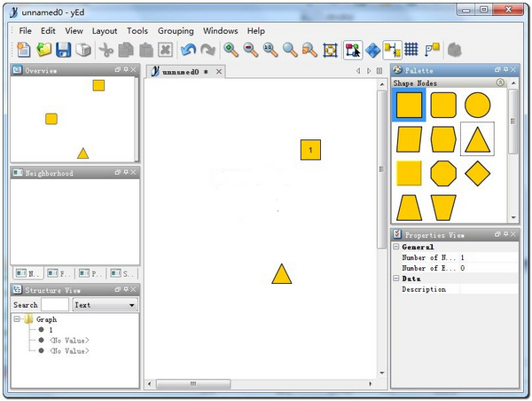Image resolution: width=532 pixels, height=401 pixels.
Task: Click the New document toolbar icon
Action: pos(24,51)
